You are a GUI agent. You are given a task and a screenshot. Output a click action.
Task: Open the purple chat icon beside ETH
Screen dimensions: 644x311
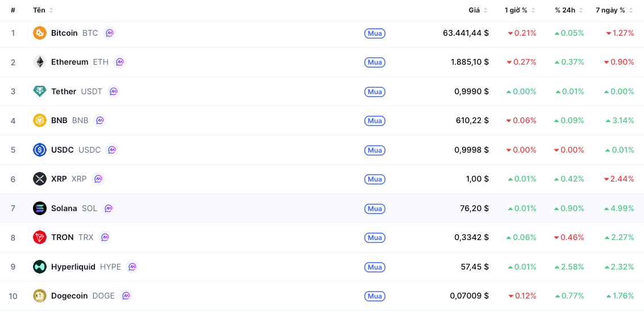(119, 62)
